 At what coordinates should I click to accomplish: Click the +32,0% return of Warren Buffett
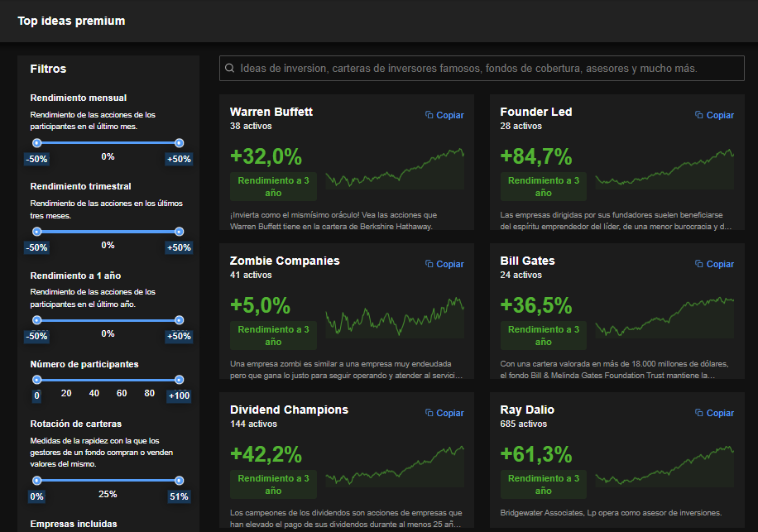(266, 156)
